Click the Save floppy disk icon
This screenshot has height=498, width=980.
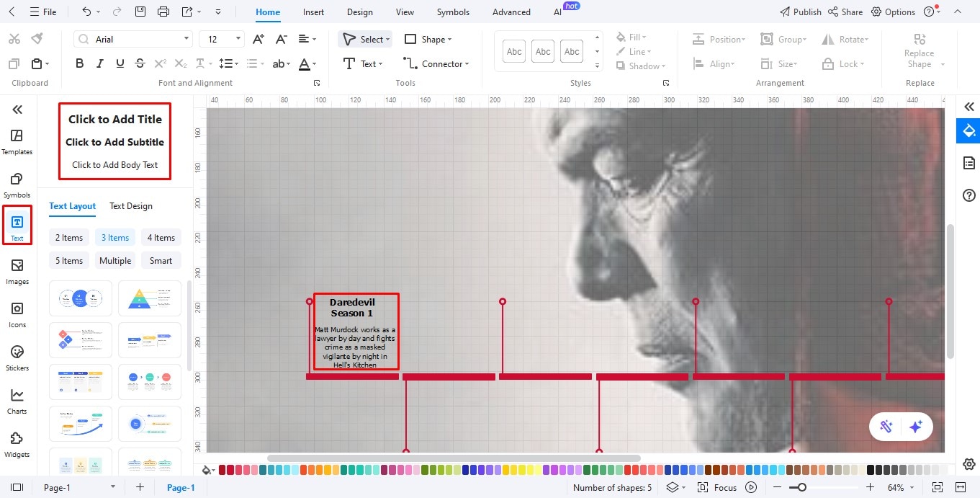coord(140,12)
